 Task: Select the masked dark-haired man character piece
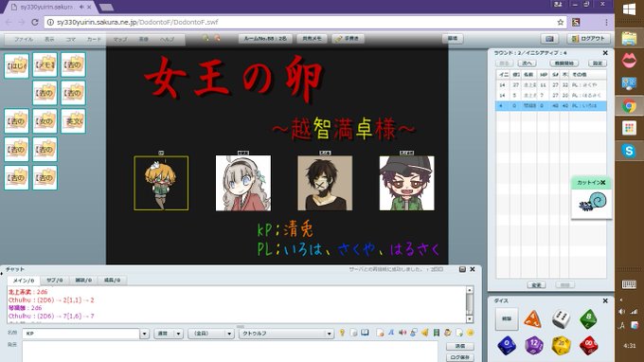325,183
